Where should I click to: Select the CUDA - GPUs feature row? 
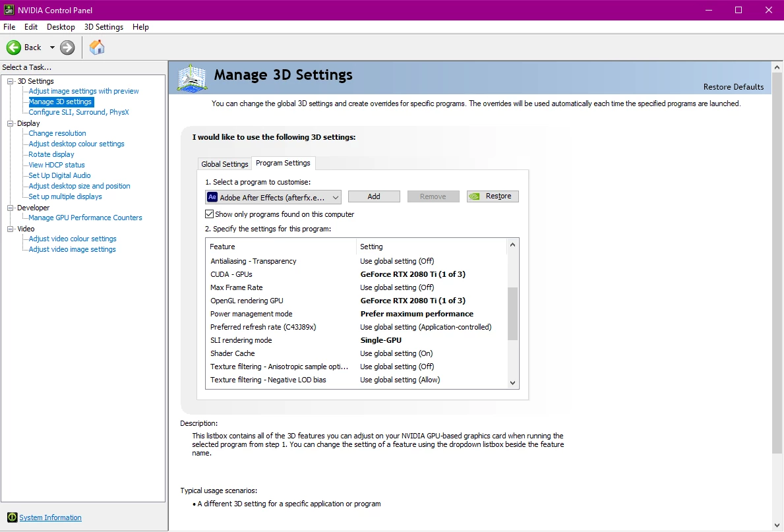[x=356, y=274]
